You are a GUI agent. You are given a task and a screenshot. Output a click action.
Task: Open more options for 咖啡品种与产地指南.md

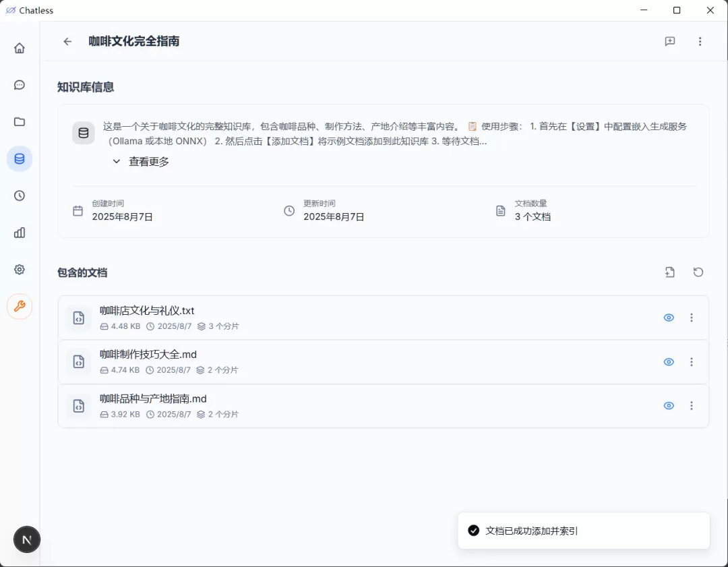(692, 406)
